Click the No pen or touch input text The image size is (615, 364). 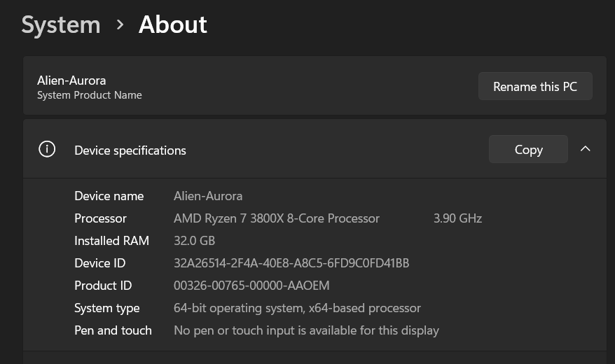[x=306, y=330]
